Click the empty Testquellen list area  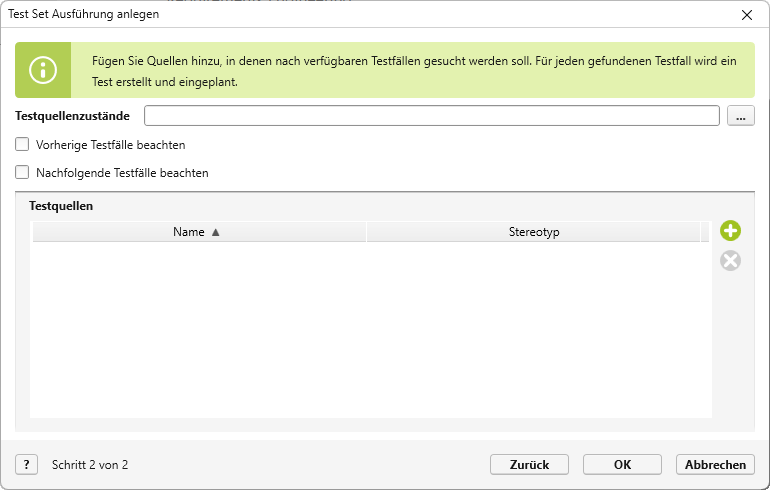click(x=370, y=330)
